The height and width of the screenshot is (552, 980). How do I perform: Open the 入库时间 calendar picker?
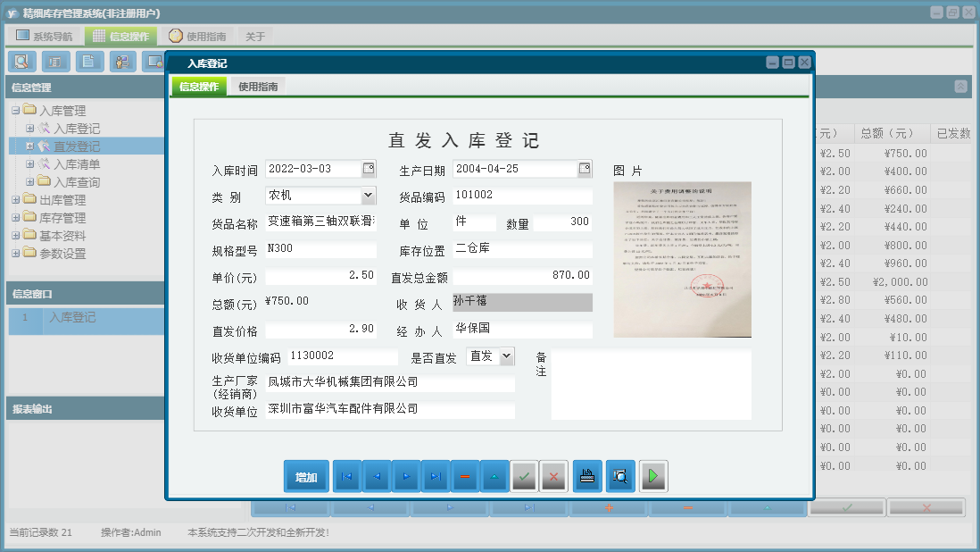click(369, 168)
